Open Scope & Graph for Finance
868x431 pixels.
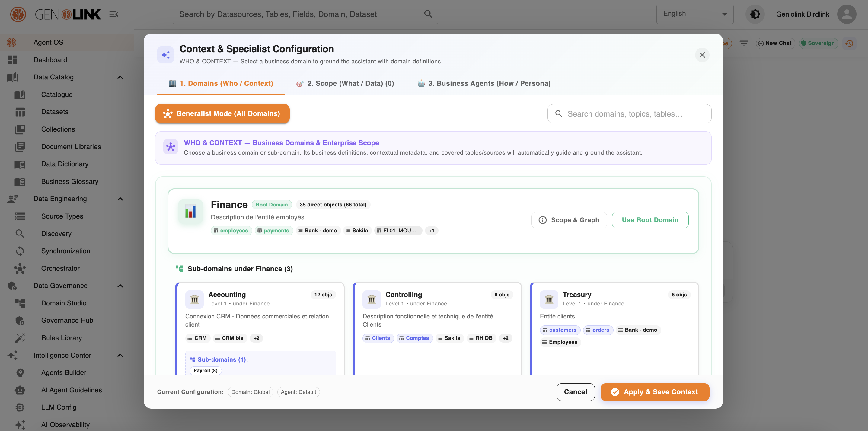[x=569, y=220]
